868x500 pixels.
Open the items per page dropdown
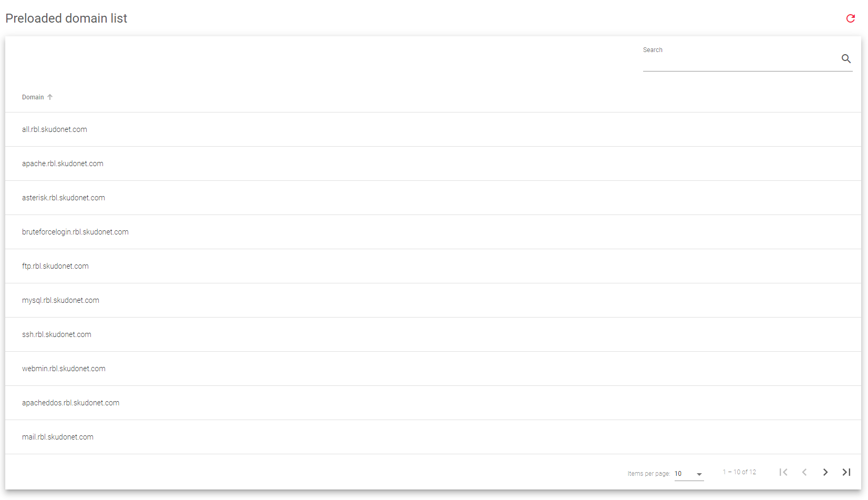pyautogui.click(x=689, y=474)
